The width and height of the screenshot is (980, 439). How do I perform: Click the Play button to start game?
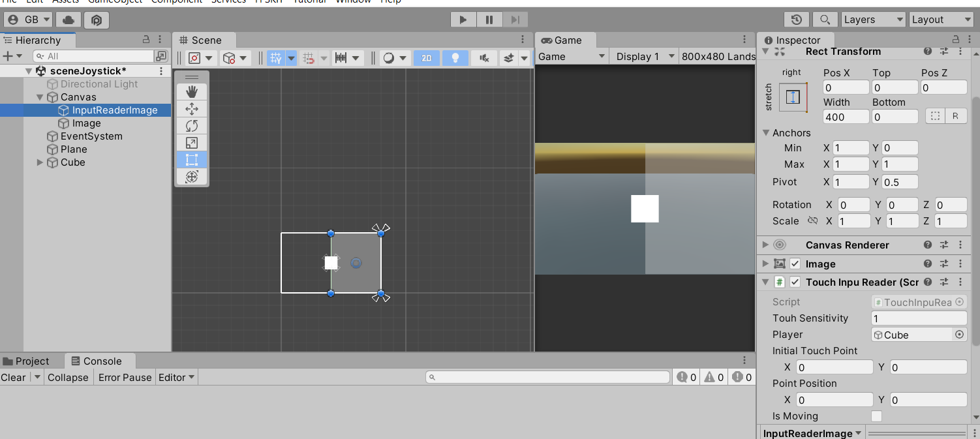click(463, 20)
